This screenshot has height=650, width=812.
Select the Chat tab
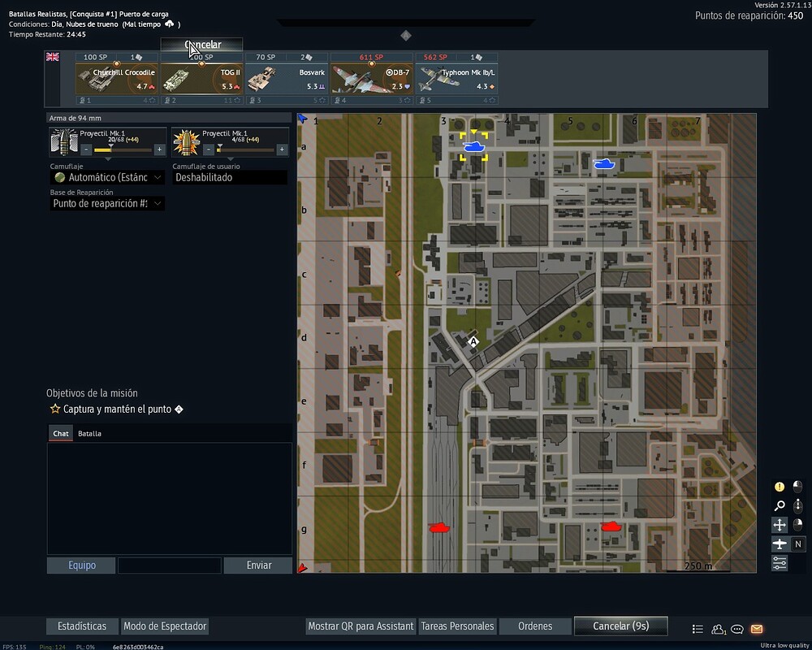61,433
